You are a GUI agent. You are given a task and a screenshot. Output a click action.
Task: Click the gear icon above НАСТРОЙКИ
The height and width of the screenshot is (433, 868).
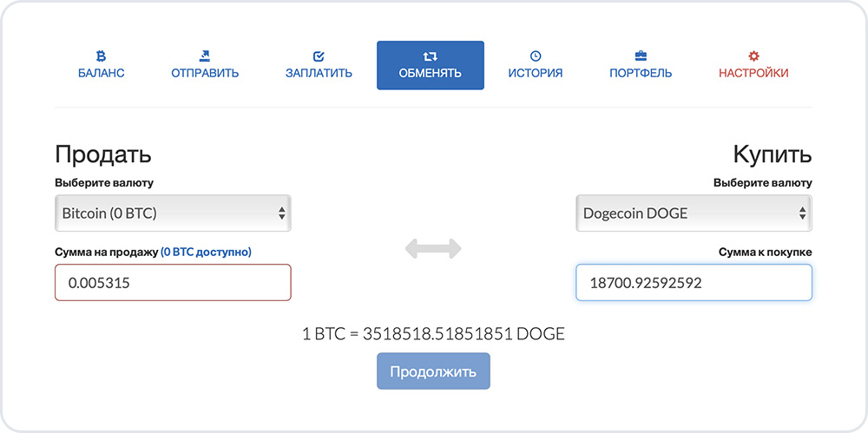coord(753,56)
